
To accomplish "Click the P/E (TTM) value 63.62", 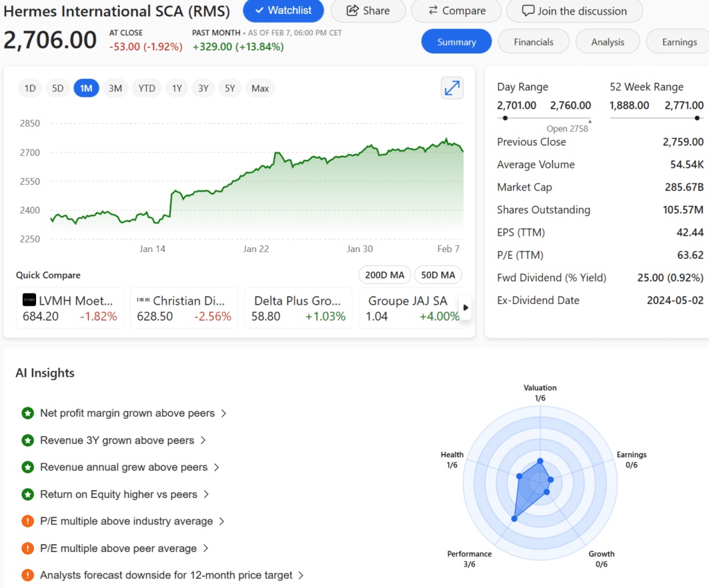I will pyautogui.click(x=690, y=255).
